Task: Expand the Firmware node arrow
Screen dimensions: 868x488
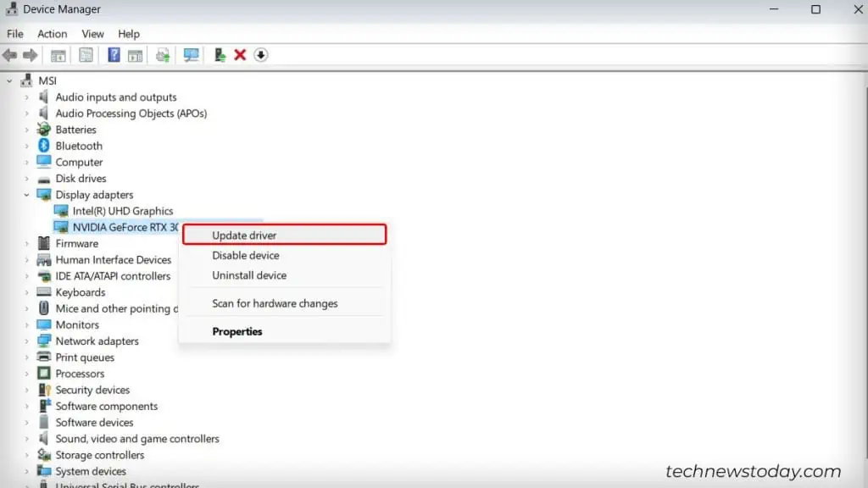Action: click(26, 243)
